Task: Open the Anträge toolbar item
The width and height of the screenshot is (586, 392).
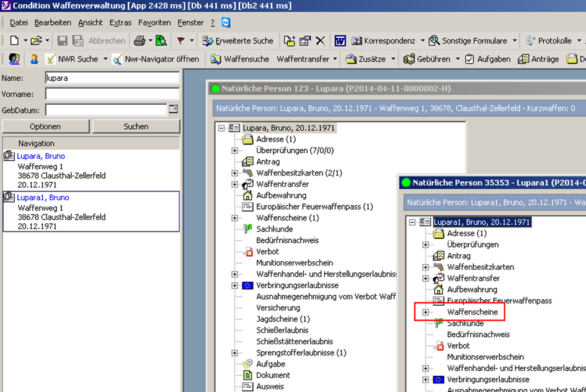Action: tap(538, 59)
